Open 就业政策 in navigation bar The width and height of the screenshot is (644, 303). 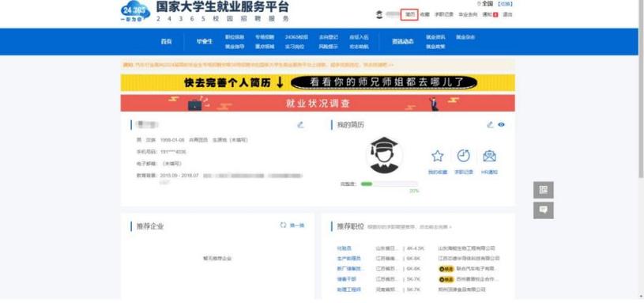coord(435,47)
